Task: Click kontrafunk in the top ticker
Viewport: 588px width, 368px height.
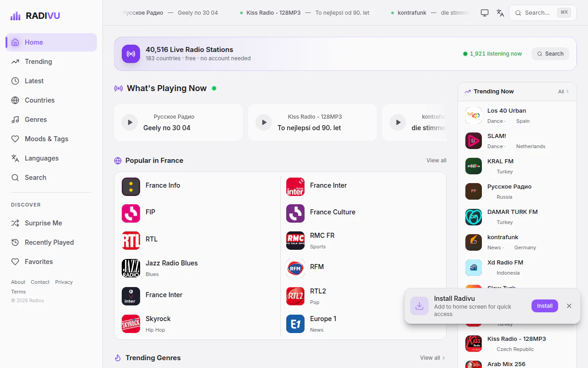Action: 412,13
